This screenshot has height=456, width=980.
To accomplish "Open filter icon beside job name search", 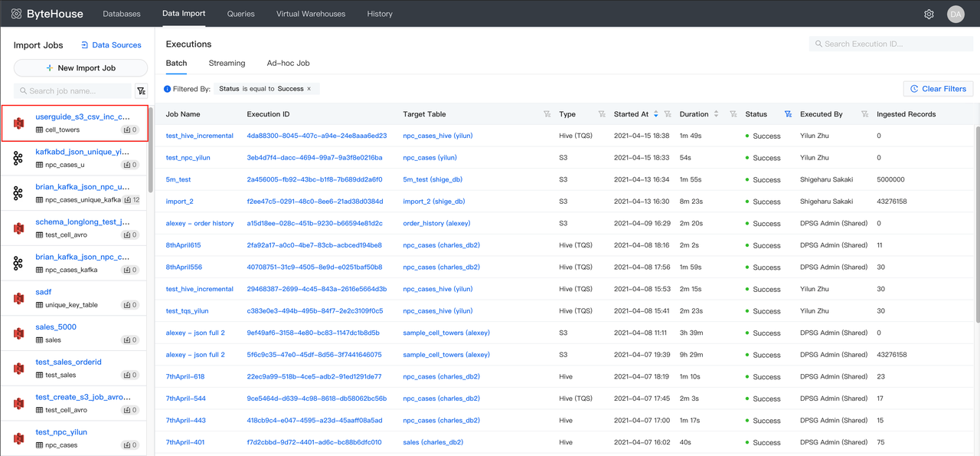I will pos(141,91).
